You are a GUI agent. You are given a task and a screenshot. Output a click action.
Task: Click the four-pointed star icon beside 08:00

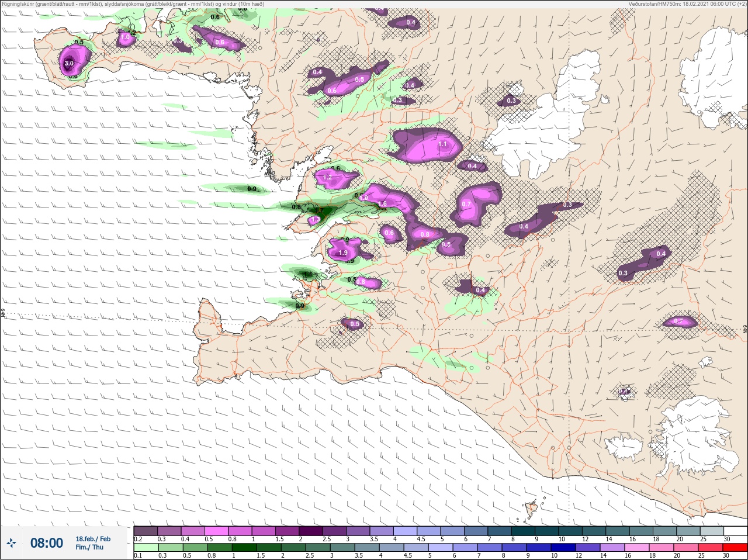tap(11, 544)
